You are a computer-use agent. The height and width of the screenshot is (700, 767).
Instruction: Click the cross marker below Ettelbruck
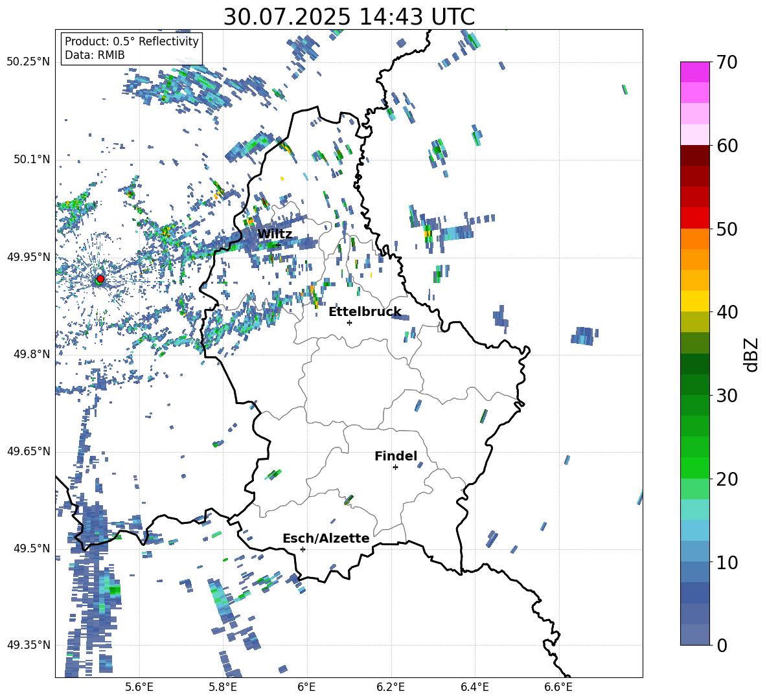[349, 322]
